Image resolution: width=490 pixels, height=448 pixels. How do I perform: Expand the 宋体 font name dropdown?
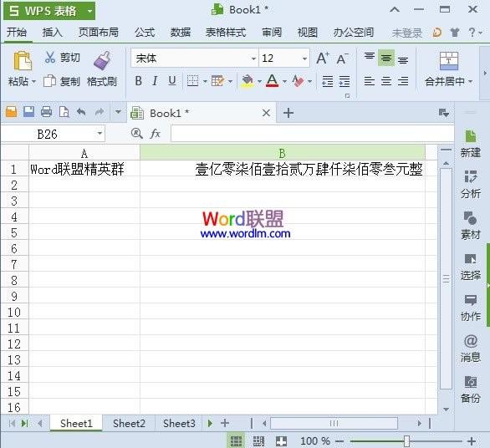(253, 59)
